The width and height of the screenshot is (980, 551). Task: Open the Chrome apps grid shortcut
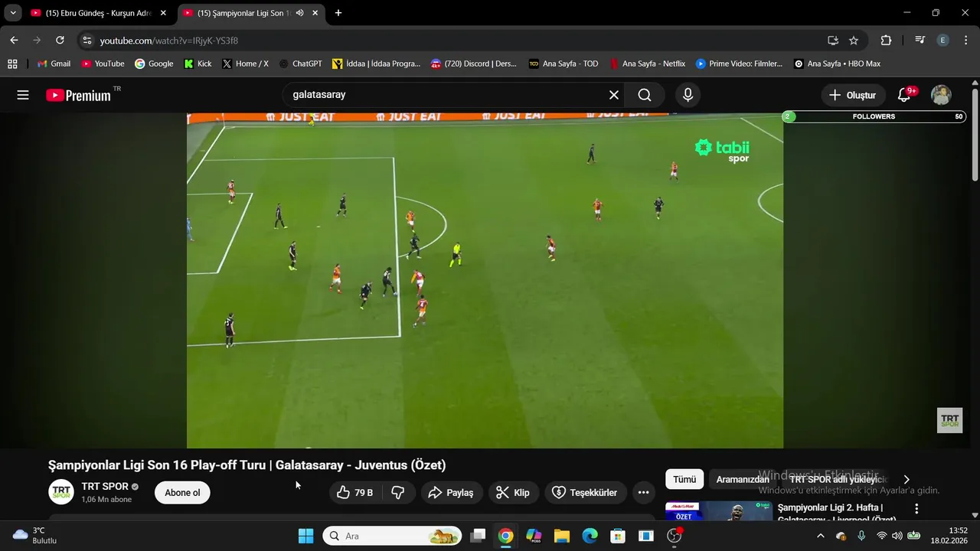(12, 64)
